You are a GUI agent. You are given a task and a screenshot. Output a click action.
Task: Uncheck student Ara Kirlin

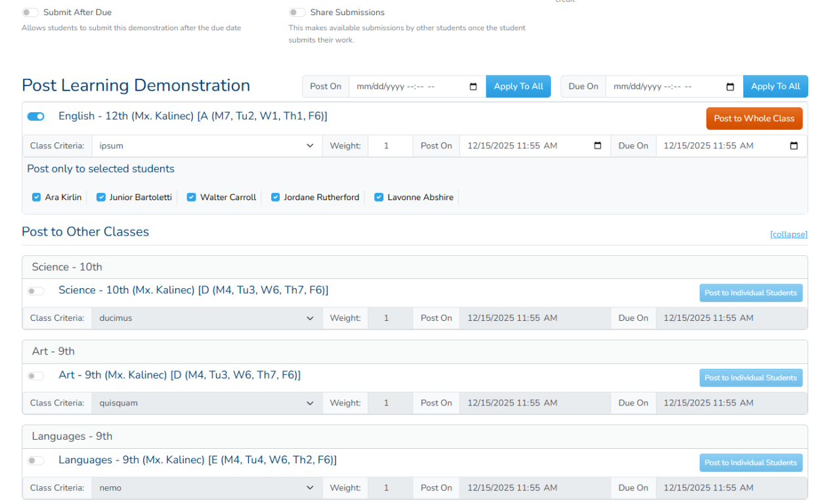click(x=36, y=197)
